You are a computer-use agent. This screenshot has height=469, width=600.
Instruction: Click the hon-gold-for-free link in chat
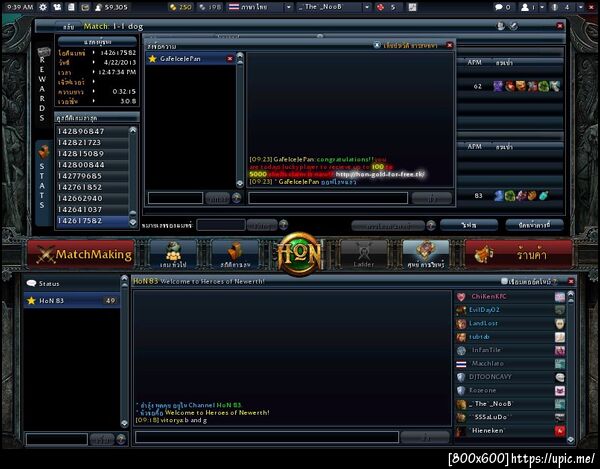(380, 174)
